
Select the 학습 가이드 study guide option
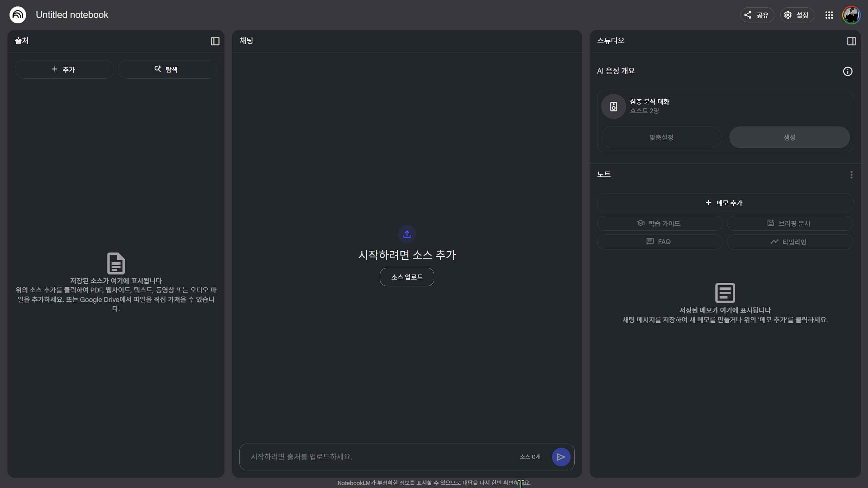(x=659, y=223)
